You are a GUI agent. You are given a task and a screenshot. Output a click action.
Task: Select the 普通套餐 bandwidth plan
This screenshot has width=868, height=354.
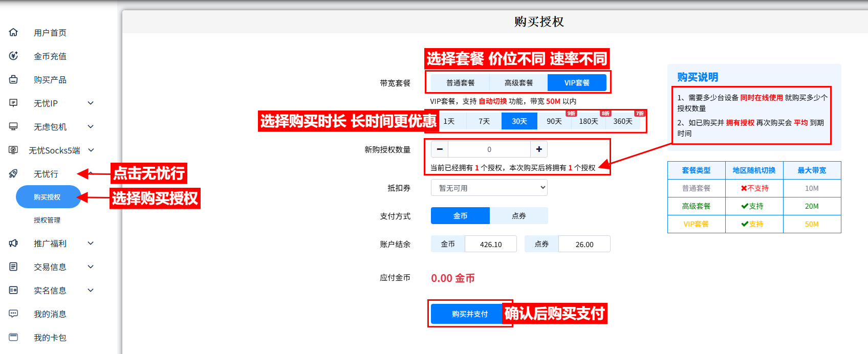[x=460, y=83]
